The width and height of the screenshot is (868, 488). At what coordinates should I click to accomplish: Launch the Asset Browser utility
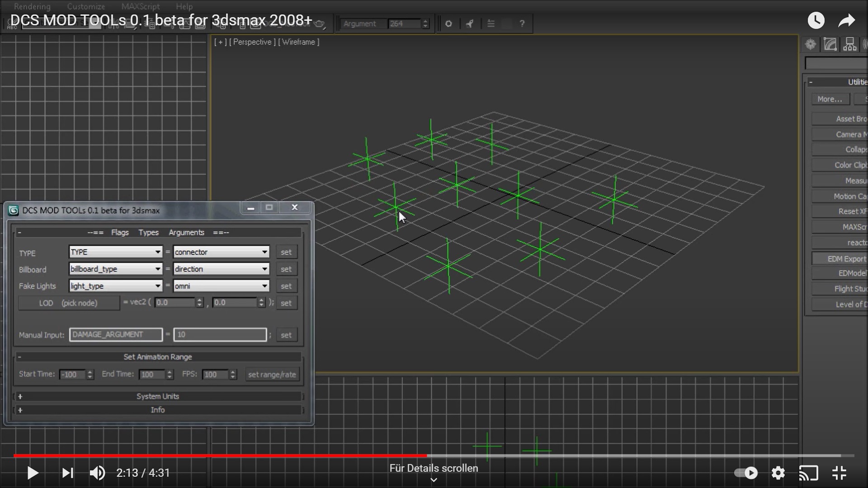pyautogui.click(x=840, y=119)
